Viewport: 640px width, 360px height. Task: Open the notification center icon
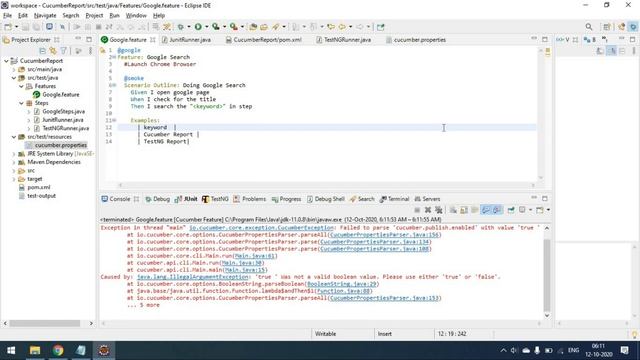[624, 350]
